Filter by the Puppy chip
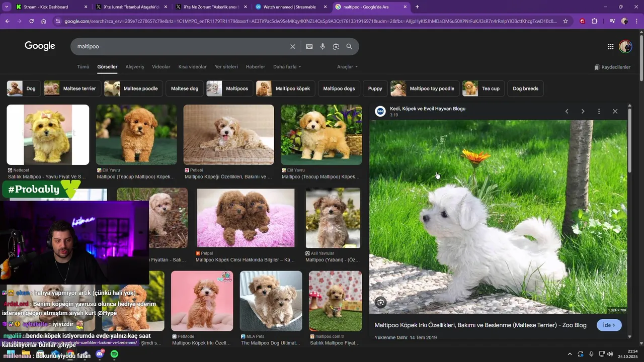This screenshot has height=362, width=644. click(x=375, y=88)
